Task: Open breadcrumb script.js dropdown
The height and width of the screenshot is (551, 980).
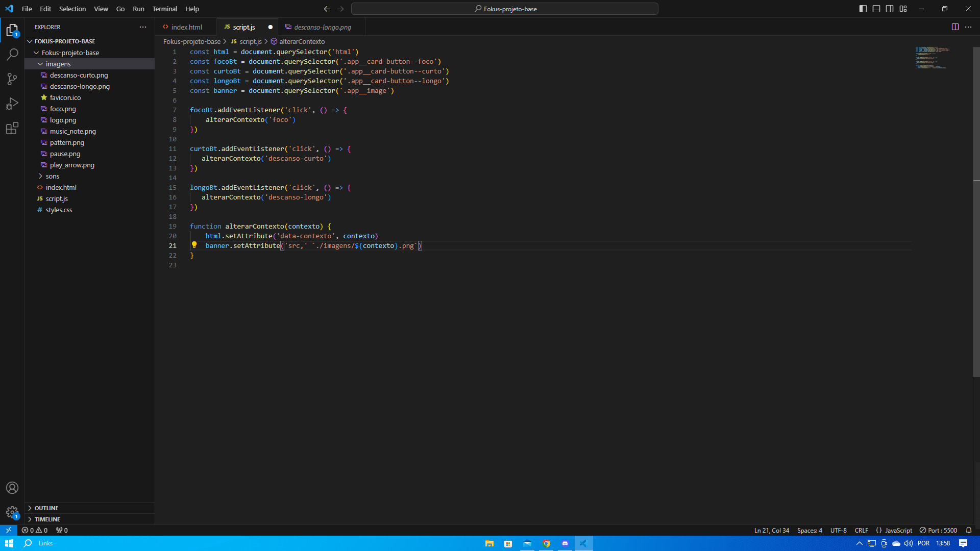Action: 247,41
